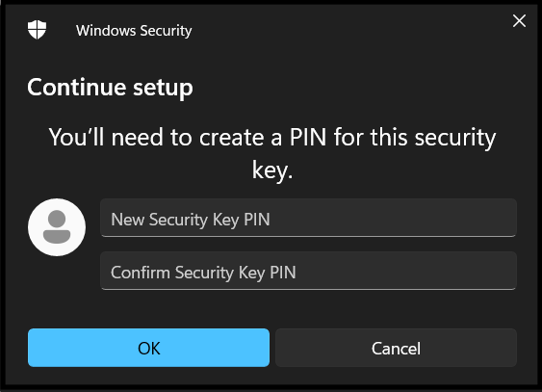The height and width of the screenshot is (392, 542).
Task: Click the dialog title bar text
Action: pyautogui.click(x=134, y=31)
